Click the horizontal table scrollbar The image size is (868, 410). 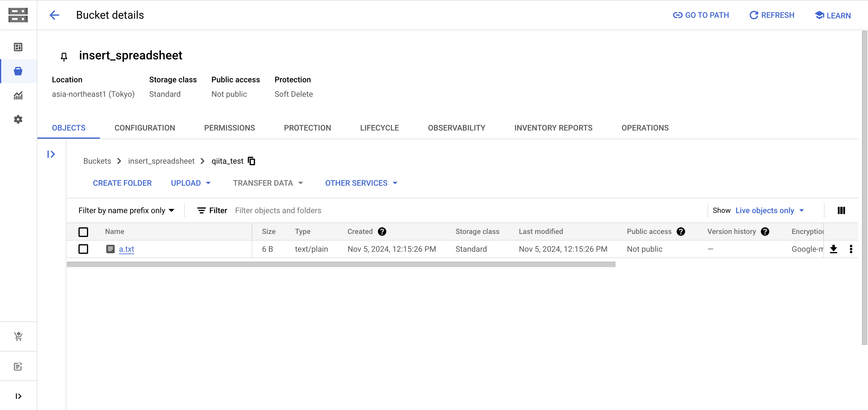coord(341,264)
